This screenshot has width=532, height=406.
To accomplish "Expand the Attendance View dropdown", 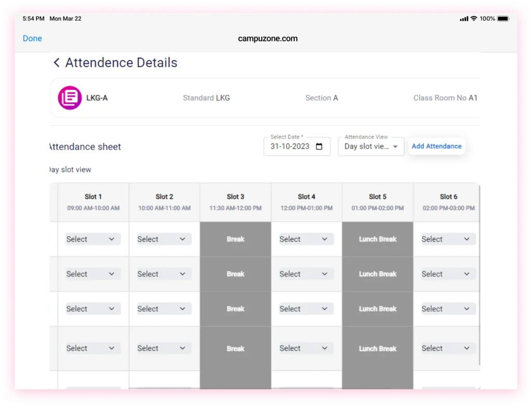I will pos(370,146).
